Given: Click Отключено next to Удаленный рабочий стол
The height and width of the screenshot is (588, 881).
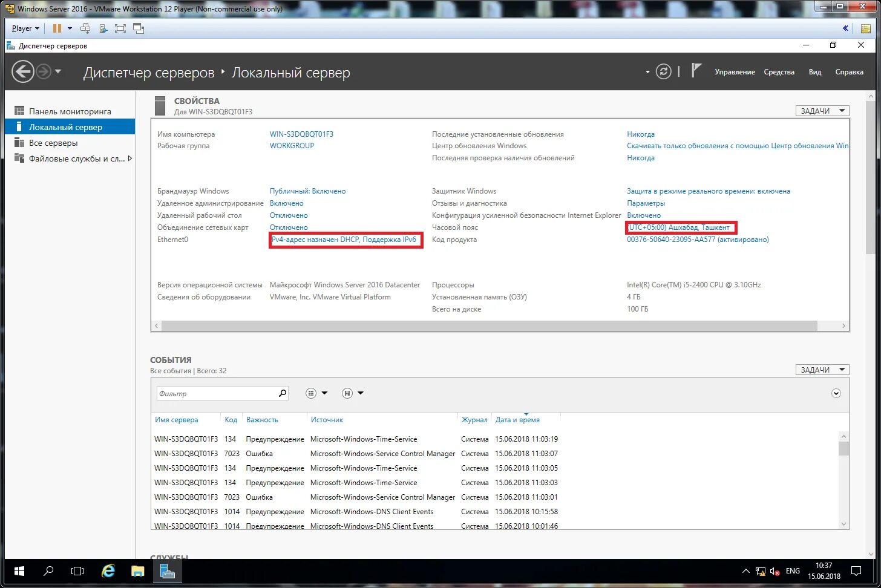Looking at the screenshot, I should [x=289, y=215].
